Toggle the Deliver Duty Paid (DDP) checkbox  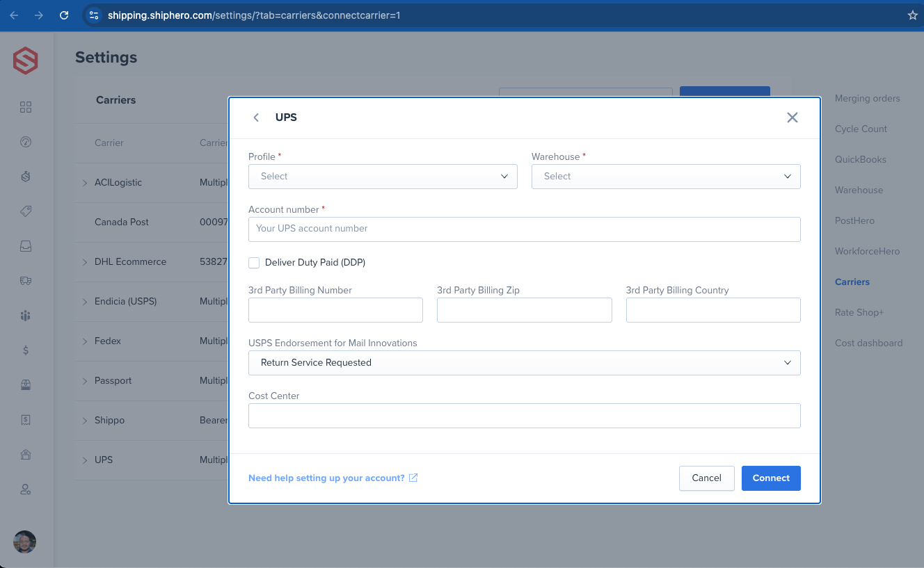click(254, 262)
